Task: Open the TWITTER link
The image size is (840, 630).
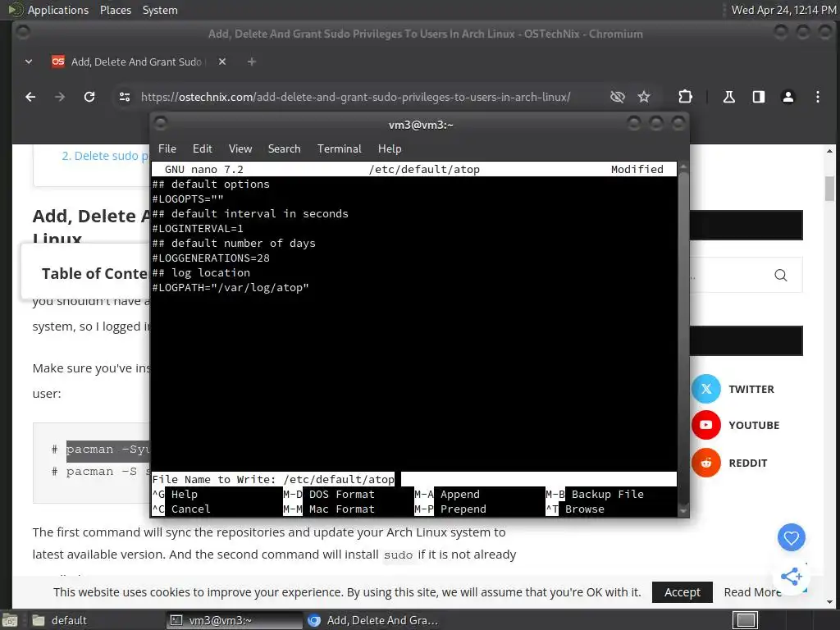Action: pos(751,390)
